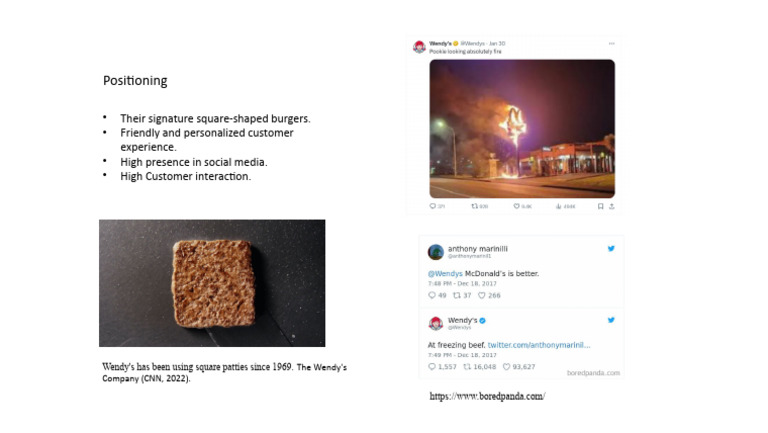This screenshot has width=768, height=433.
Task: Click the heart icon on Wendy's "At freezing beef" reply
Action: coord(508,366)
